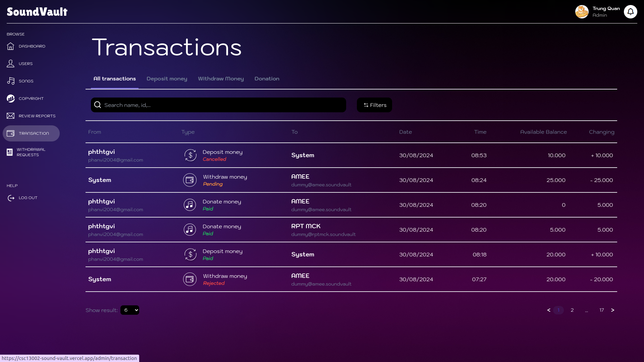Click the bell notification icon
The width and height of the screenshot is (644, 362).
(630, 11)
